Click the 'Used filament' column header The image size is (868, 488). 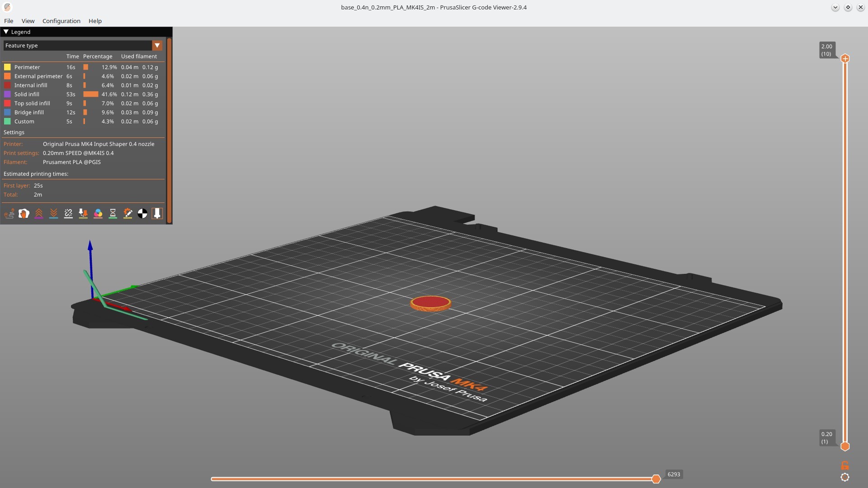pos(139,56)
